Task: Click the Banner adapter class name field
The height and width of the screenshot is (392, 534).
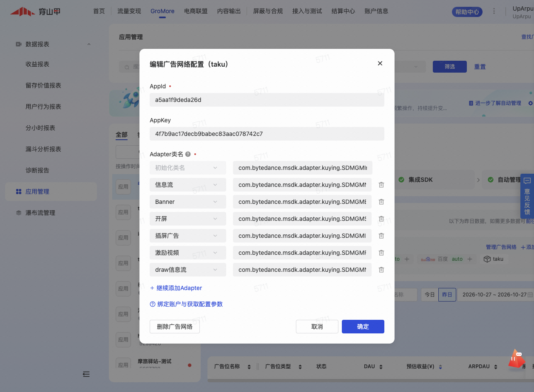Action: click(302, 202)
